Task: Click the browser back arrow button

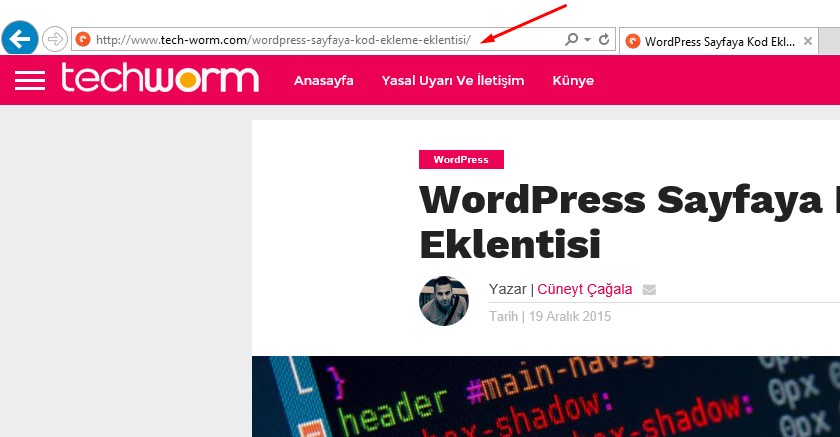Action: 20,40
